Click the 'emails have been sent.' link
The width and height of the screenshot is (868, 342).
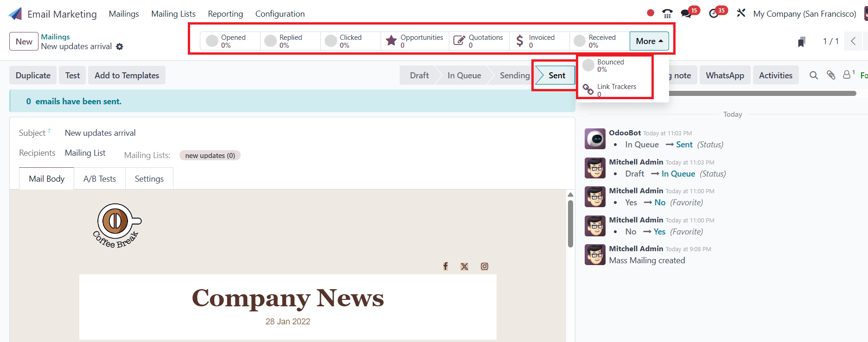tap(78, 101)
